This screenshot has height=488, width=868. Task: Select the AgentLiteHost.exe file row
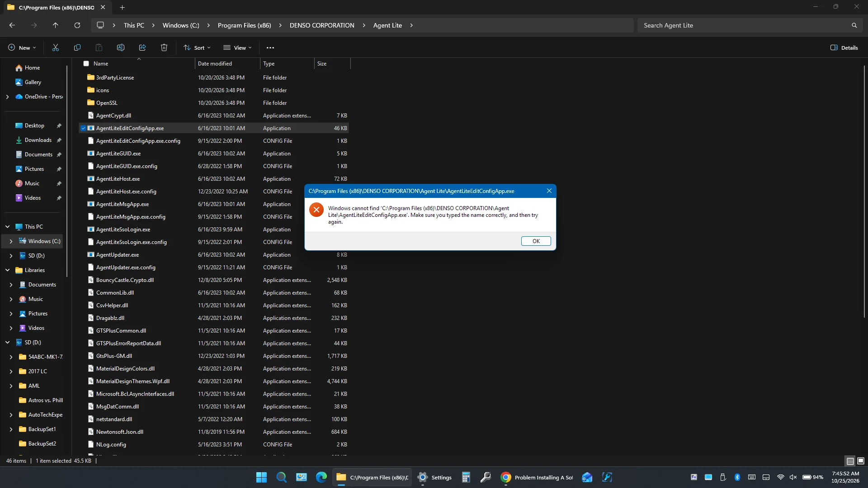pyautogui.click(x=214, y=179)
